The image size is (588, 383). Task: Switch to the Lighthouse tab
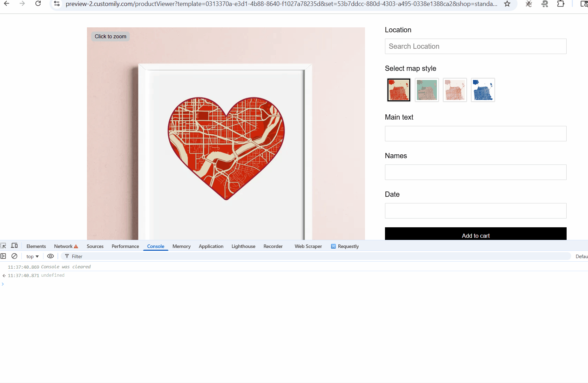click(243, 246)
